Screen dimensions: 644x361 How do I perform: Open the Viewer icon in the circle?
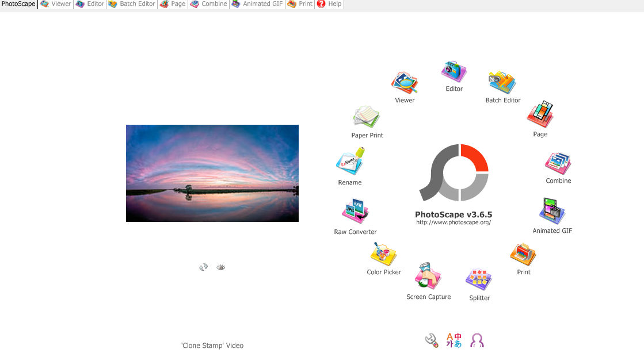(405, 83)
